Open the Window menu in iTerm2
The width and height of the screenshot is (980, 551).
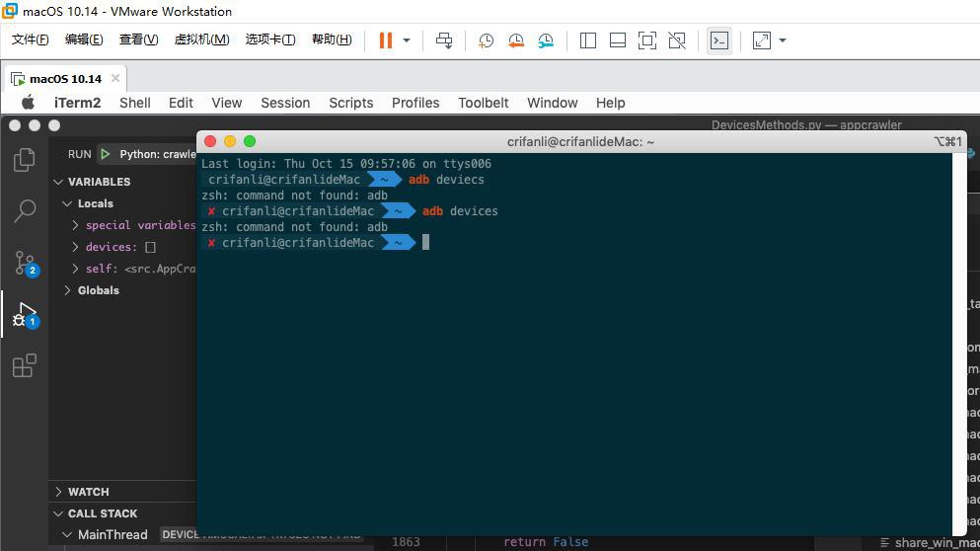(x=552, y=103)
